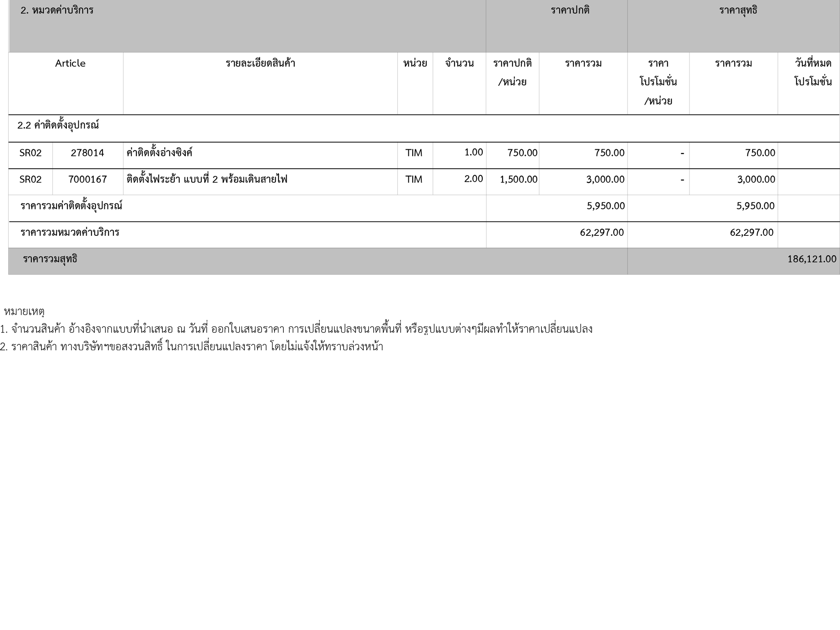Click service category total 62,297.00 under ราคาสุทธิ
This screenshot has height=630, width=840.
point(751,233)
